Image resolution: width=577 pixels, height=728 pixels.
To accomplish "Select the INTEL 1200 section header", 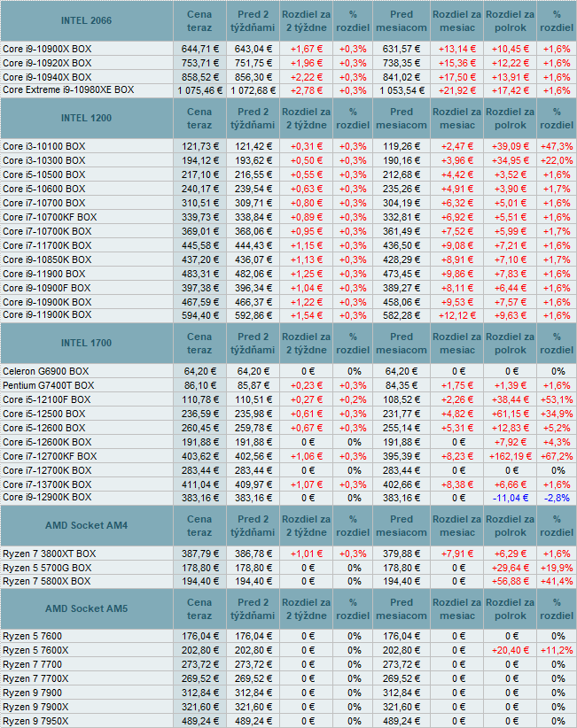I will 87,119.
